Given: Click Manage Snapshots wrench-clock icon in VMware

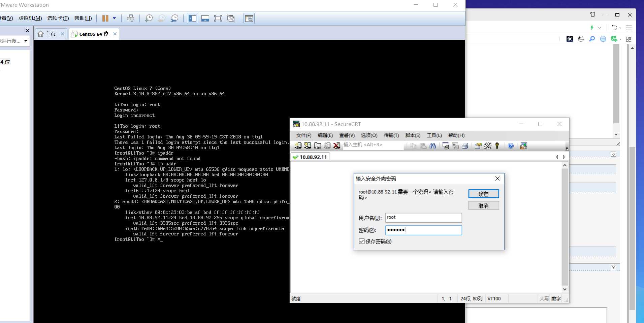Looking at the screenshot, I should click(x=174, y=18).
